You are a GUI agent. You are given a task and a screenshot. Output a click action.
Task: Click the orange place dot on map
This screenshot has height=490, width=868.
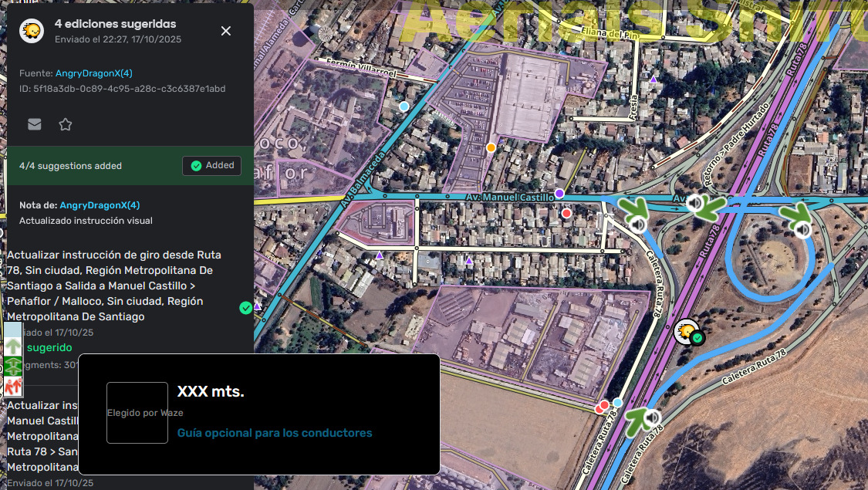491,147
